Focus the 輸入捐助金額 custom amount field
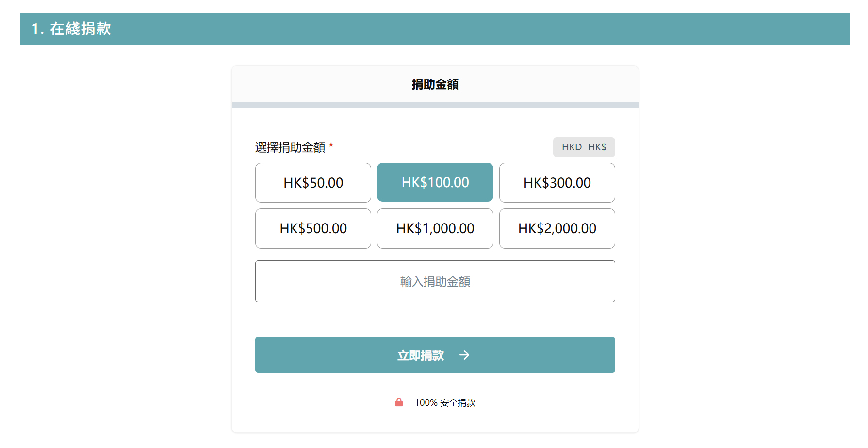The image size is (868, 448). coord(435,281)
